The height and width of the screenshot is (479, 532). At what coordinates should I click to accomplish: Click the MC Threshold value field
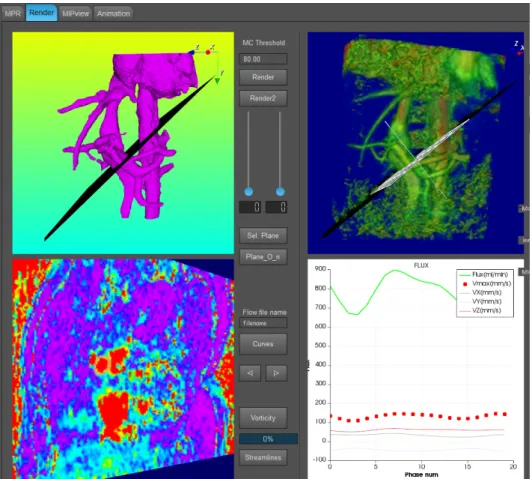[x=263, y=59]
